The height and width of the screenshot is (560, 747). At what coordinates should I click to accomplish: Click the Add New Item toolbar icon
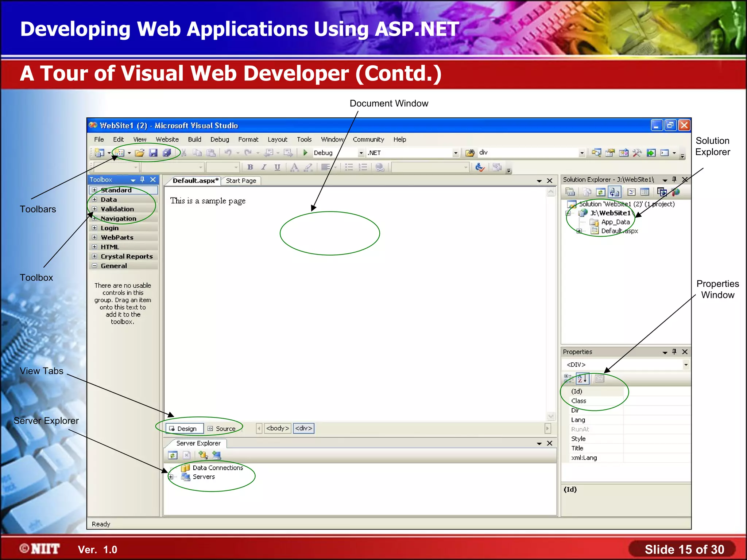[x=120, y=153]
